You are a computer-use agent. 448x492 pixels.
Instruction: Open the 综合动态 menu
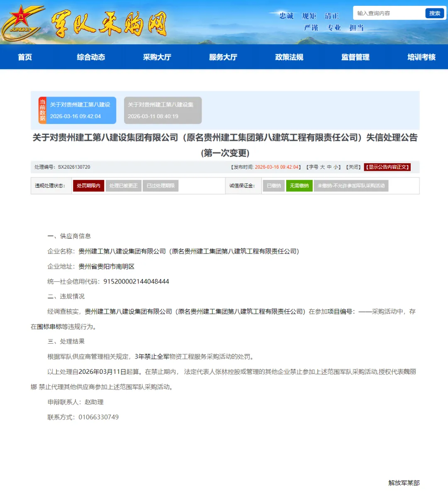click(x=91, y=57)
